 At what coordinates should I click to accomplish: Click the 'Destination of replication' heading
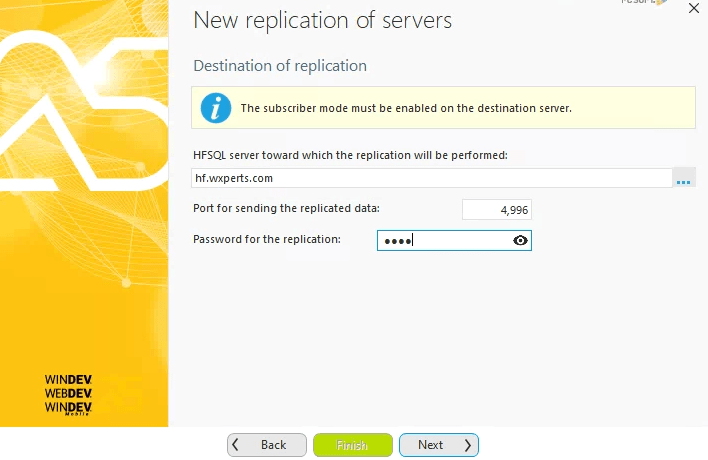[x=280, y=66]
